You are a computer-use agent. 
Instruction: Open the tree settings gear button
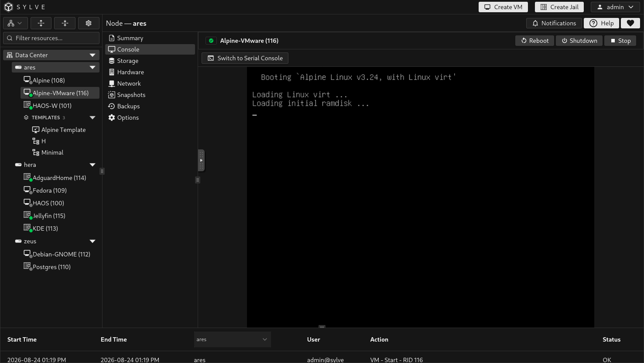tap(89, 23)
